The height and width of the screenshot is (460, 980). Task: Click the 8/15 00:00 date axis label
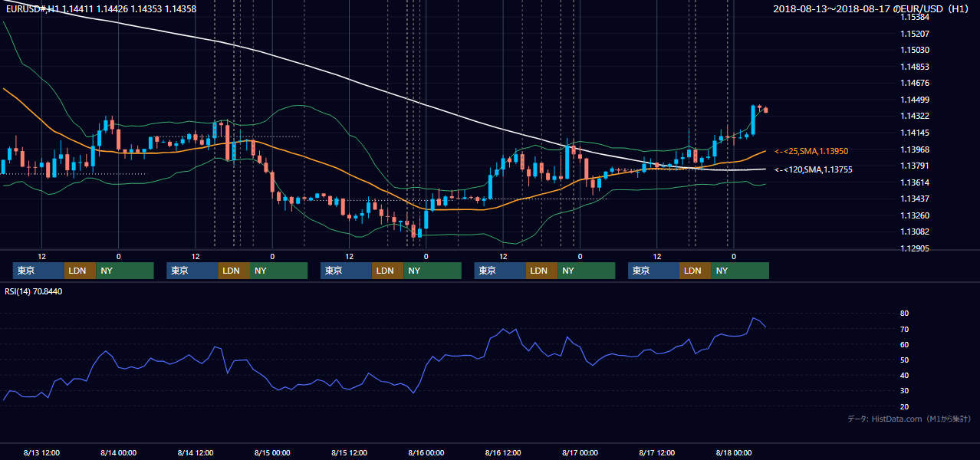272,452
